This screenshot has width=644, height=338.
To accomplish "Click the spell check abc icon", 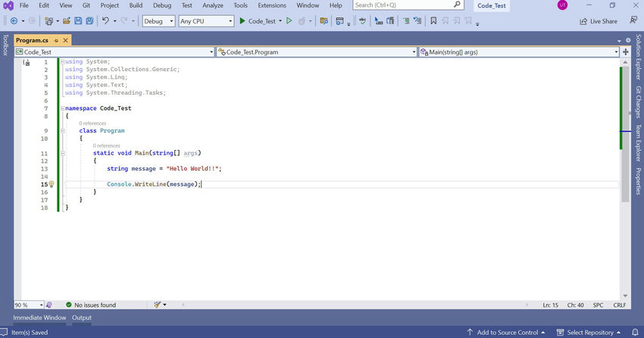I will click(x=362, y=21).
